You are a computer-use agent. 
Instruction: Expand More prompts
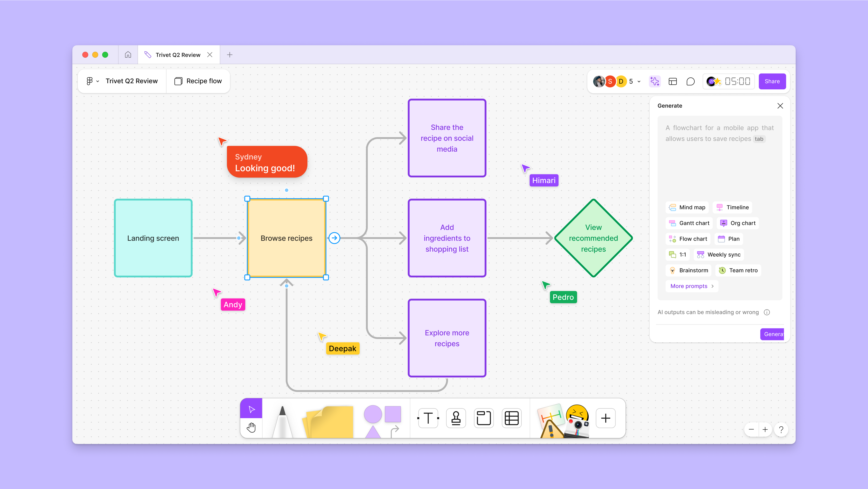point(692,286)
